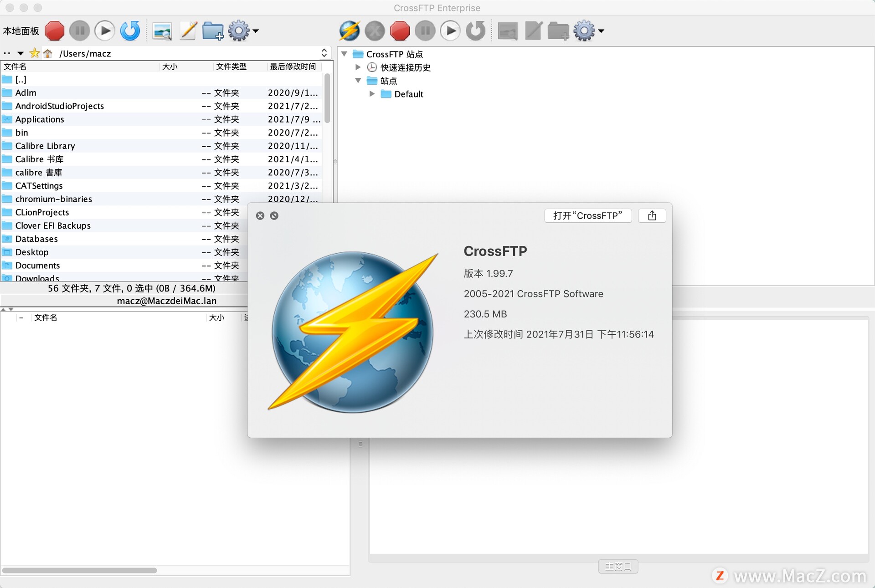Viewport: 875px width, 588px height.
Task: Select the Adlm folder
Action: [162, 93]
